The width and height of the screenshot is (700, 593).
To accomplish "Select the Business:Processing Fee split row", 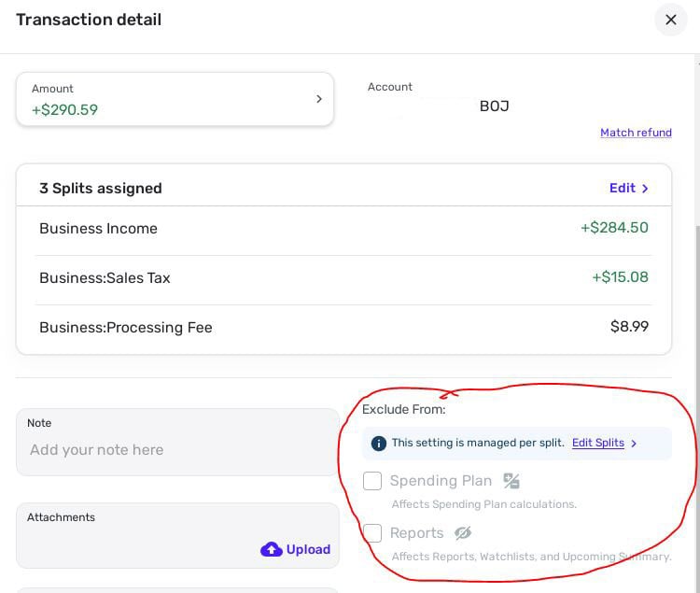I will 343,328.
